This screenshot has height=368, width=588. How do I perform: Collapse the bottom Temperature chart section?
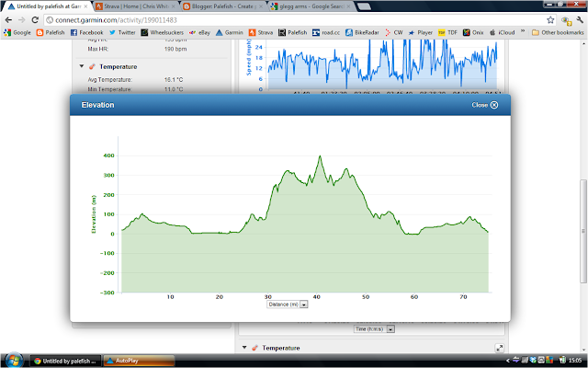[x=244, y=348]
